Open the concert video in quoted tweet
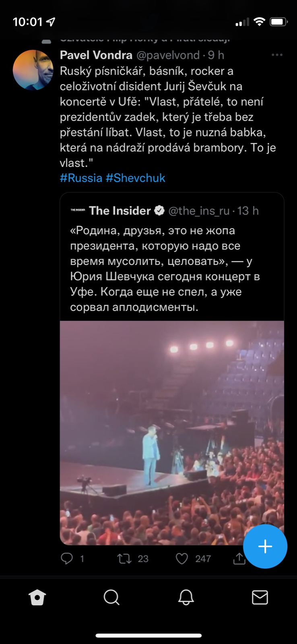This screenshot has height=644, width=297. [x=172, y=433]
